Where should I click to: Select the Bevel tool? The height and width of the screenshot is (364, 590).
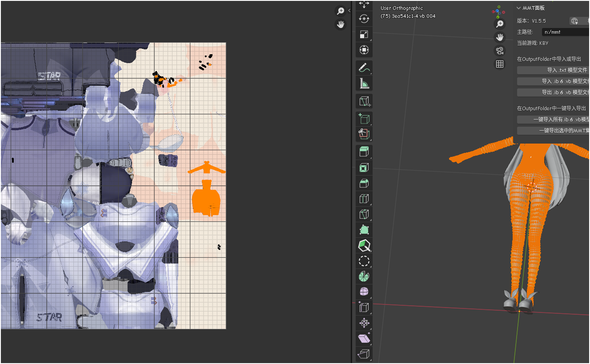click(364, 183)
